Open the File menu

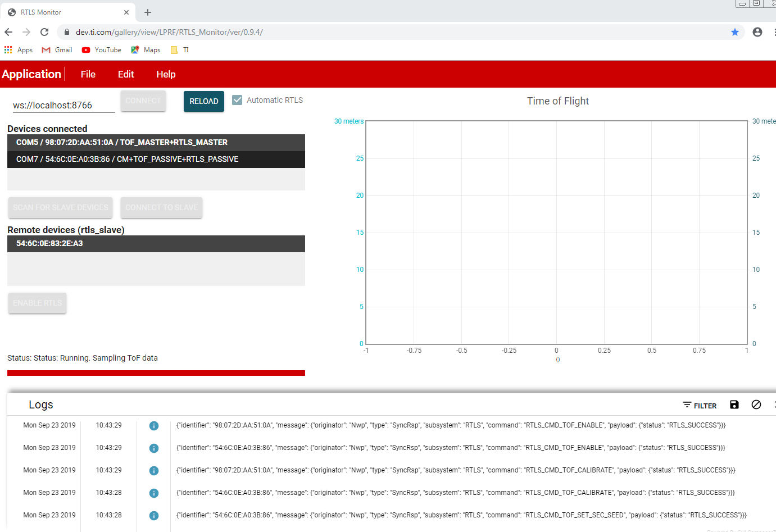pyautogui.click(x=88, y=74)
